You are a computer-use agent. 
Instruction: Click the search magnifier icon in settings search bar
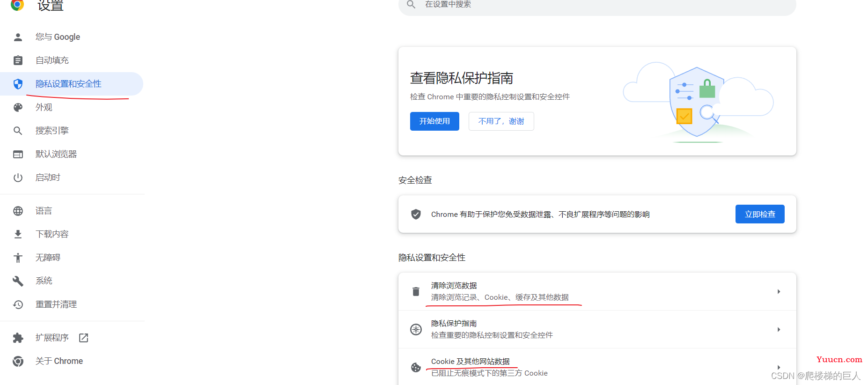click(411, 4)
